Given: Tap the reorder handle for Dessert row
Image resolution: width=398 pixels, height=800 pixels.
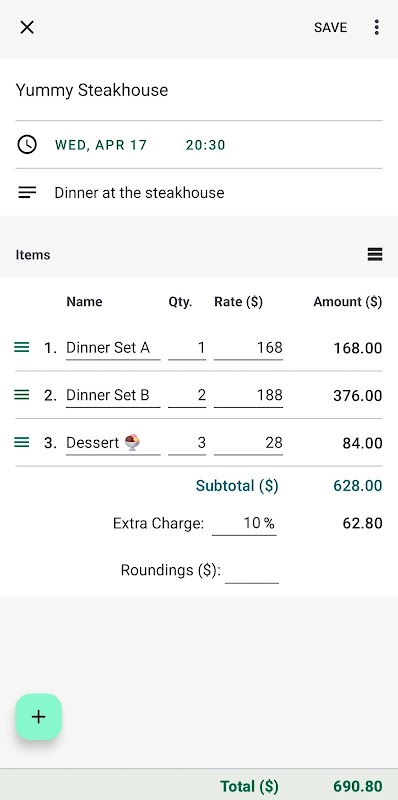Looking at the screenshot, I should coord(21,442).
